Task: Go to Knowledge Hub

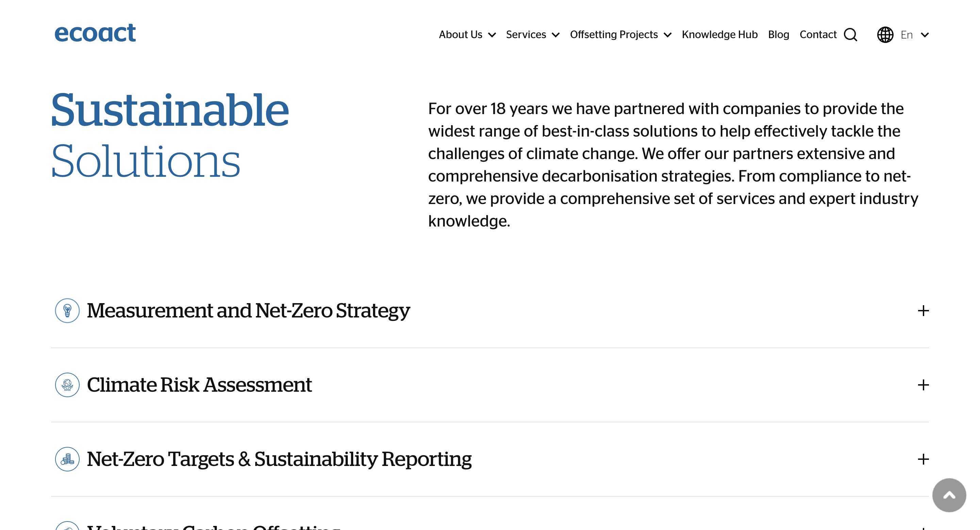Action: 720,35
